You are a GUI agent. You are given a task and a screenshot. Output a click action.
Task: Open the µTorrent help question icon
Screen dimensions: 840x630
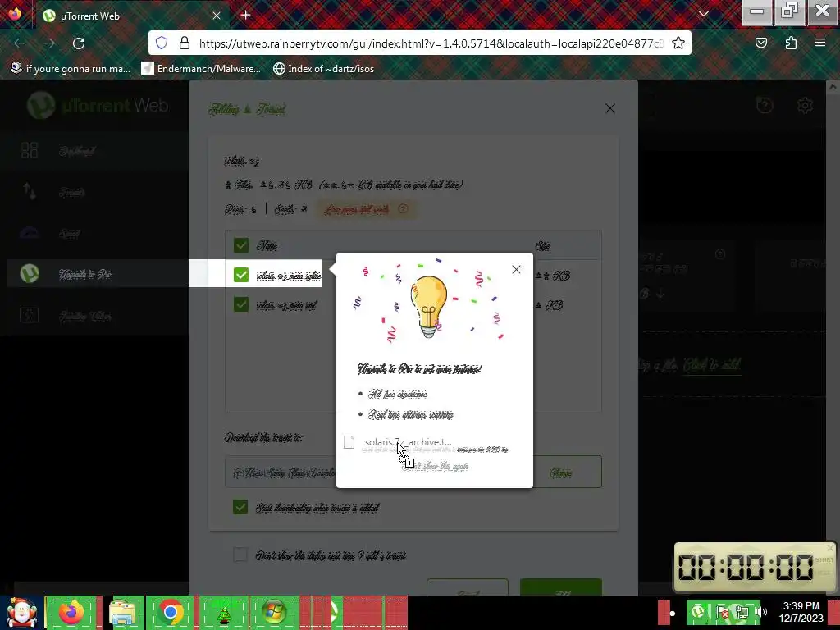click(x=765, y=106)
